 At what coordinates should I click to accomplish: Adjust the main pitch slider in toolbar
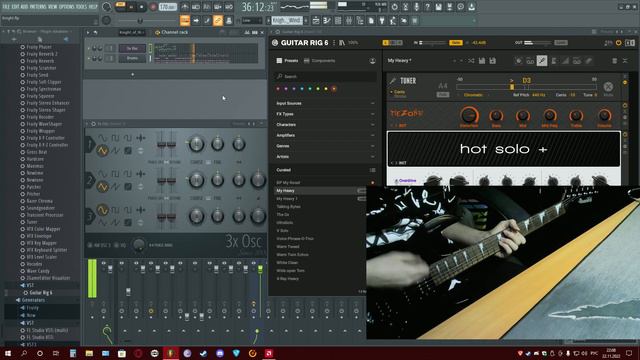[x=139, y=20]
